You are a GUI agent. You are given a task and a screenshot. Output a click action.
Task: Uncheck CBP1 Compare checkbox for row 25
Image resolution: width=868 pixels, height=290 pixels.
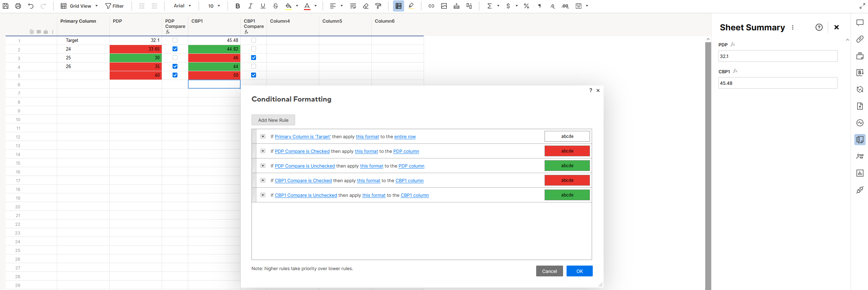click(x=254, y=58)
